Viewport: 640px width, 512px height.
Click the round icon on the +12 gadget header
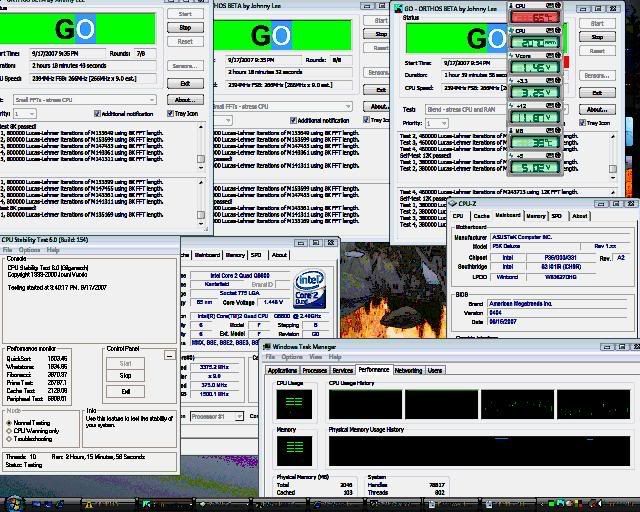558,105
